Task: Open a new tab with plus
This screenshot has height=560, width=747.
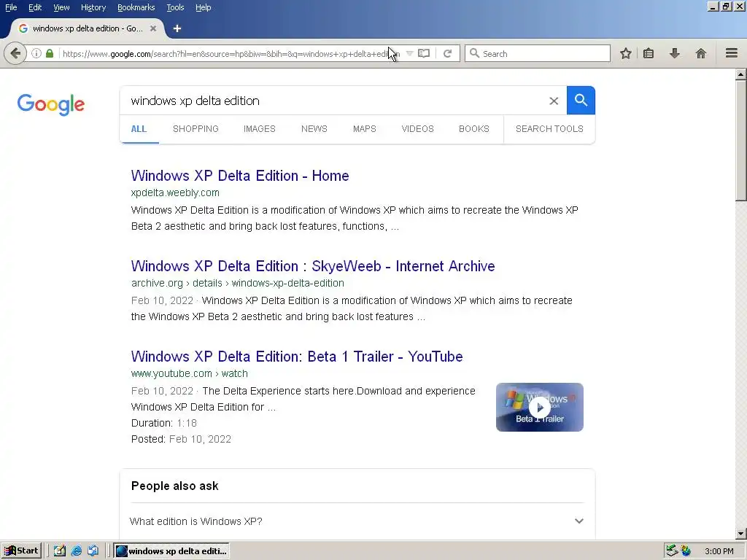Action: [177, 28]
